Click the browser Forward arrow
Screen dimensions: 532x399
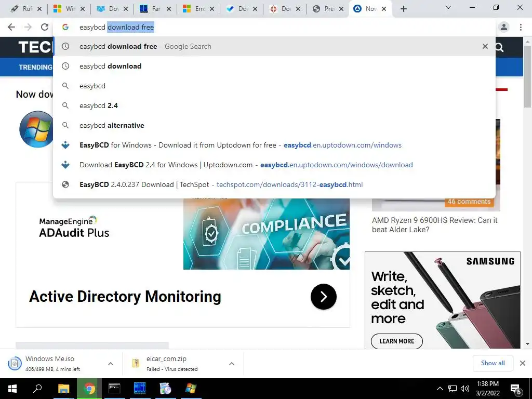coord(28,27)
